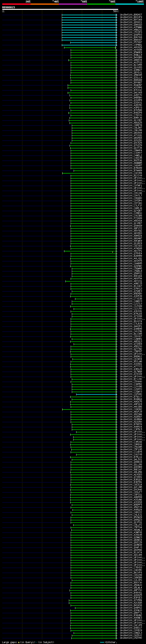This screenshot has height=644, width=146.
Task: Select label UniRef100_C5ZYH0
Action: 131,638
